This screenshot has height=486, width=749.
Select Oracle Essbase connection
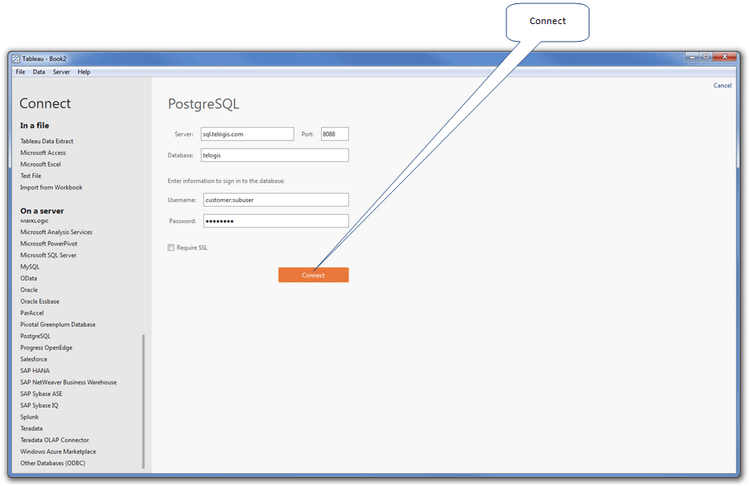coord(40,301)
